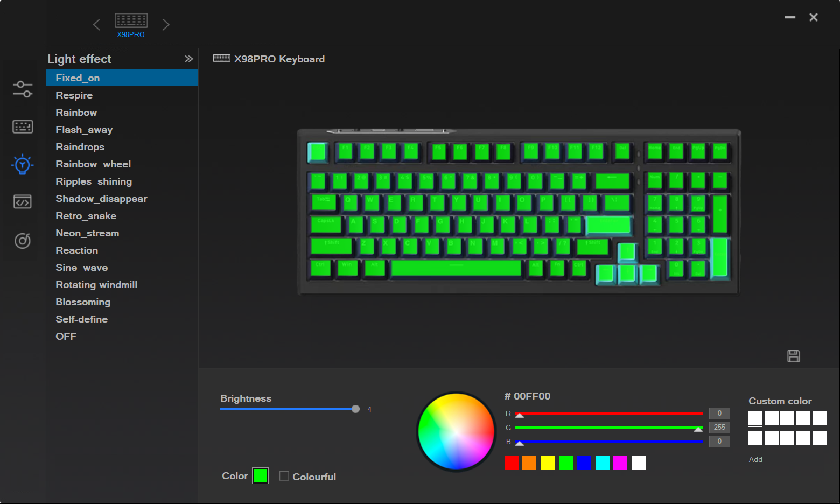The image size is (840, 504).
Task: Collapse the Light effect panel
Action: [188, 59]
